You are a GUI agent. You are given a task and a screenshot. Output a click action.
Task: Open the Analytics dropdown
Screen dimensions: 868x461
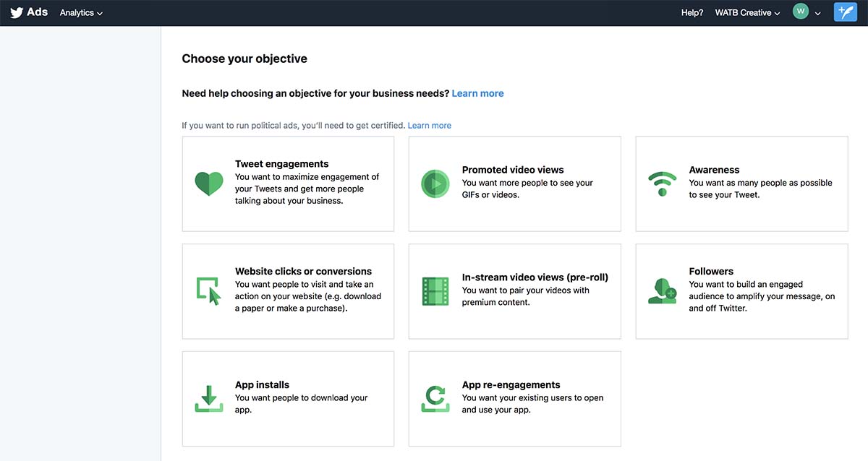[80, 12]
